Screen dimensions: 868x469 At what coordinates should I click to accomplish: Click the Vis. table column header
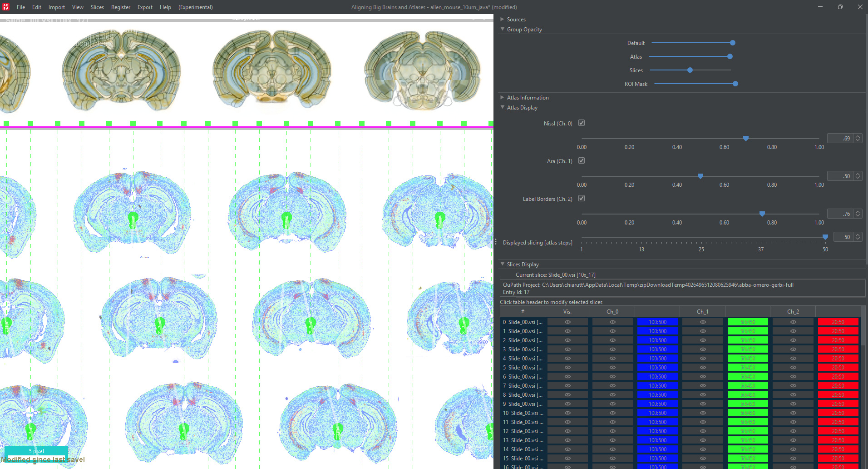click(567, 311)
